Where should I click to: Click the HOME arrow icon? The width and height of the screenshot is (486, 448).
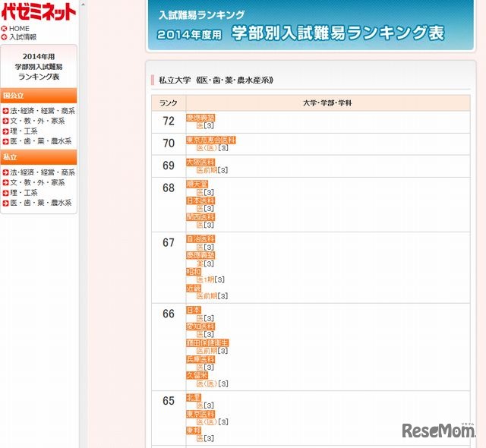click(4, 29)
